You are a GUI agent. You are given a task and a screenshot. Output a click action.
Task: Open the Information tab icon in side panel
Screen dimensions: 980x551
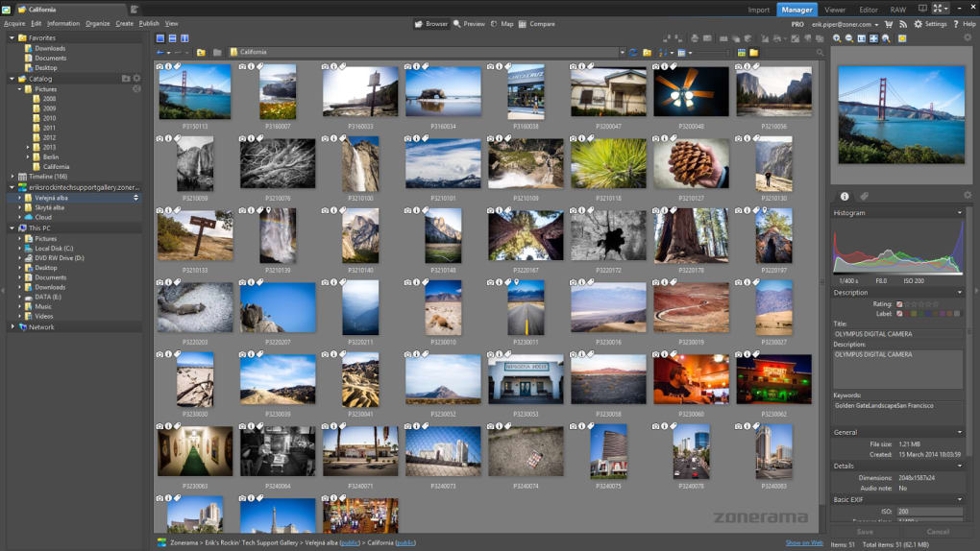point(845,196)
